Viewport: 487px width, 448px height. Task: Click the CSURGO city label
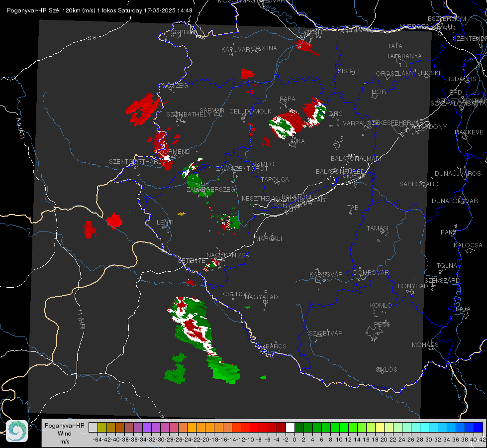pos(236,294)
